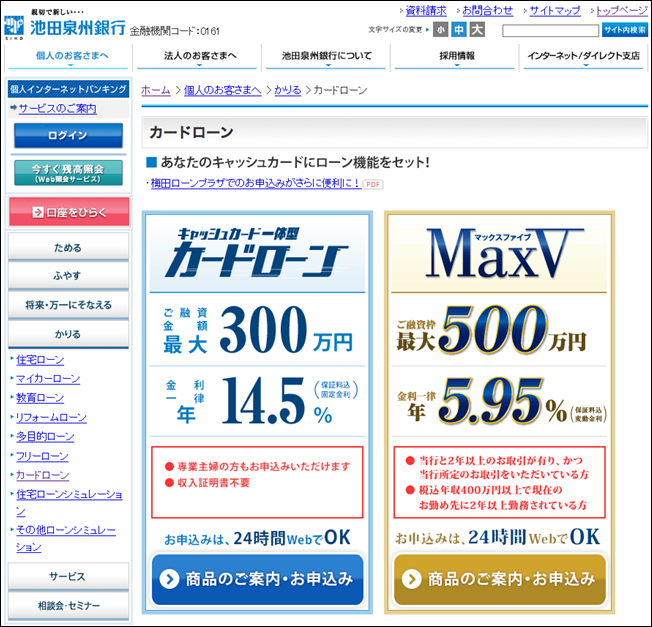652x627 pixels.
Task: Click the 年5.95% interest rate graphic
Action: coord(501,401)
